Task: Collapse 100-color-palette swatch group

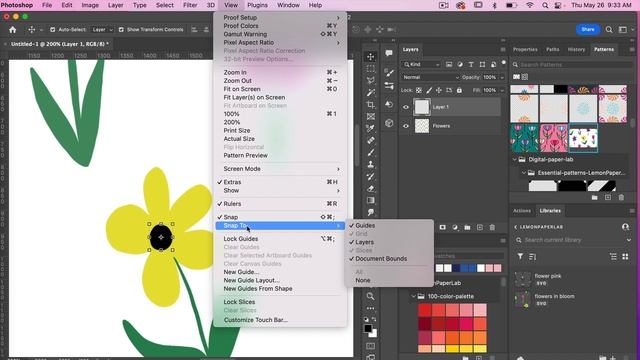Action: coord(413,296)
